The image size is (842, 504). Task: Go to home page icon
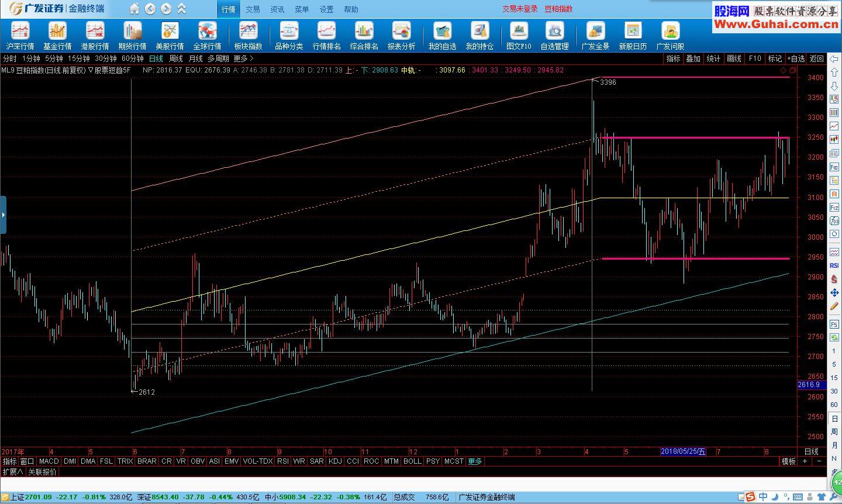click(x=134, y=9)
